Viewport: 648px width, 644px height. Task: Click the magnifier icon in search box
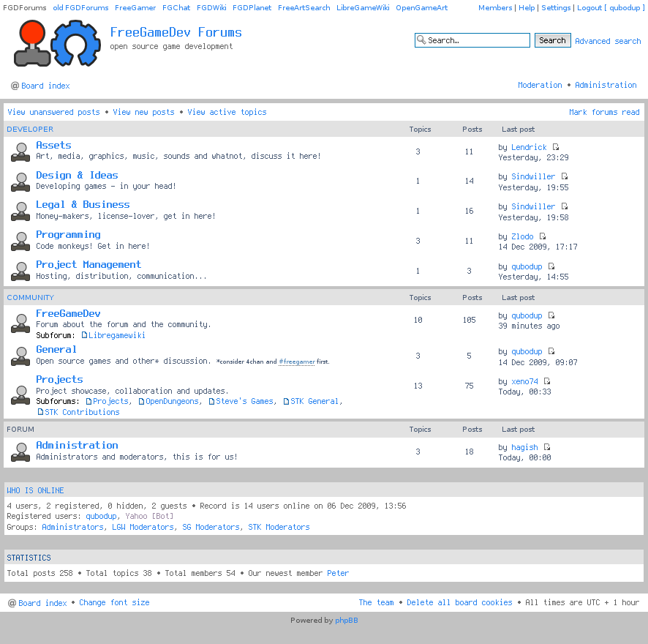421,40
